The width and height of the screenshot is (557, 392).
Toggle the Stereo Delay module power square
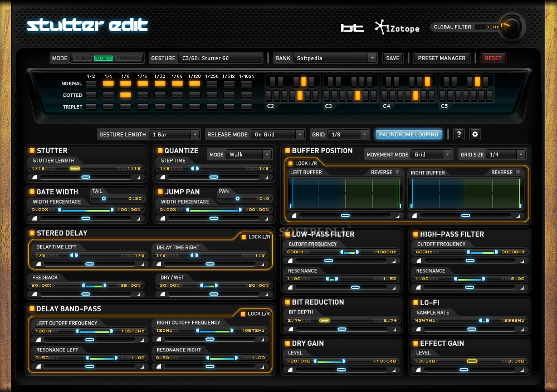tap(32, 233)
